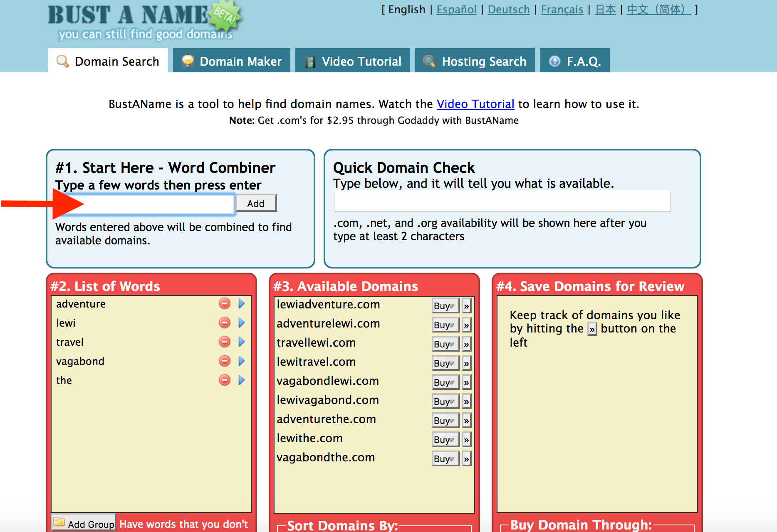Remove the word lewi with red minus icon
Image resolution: width=777 pixels, height=532 pixels.
pos(225,323)
